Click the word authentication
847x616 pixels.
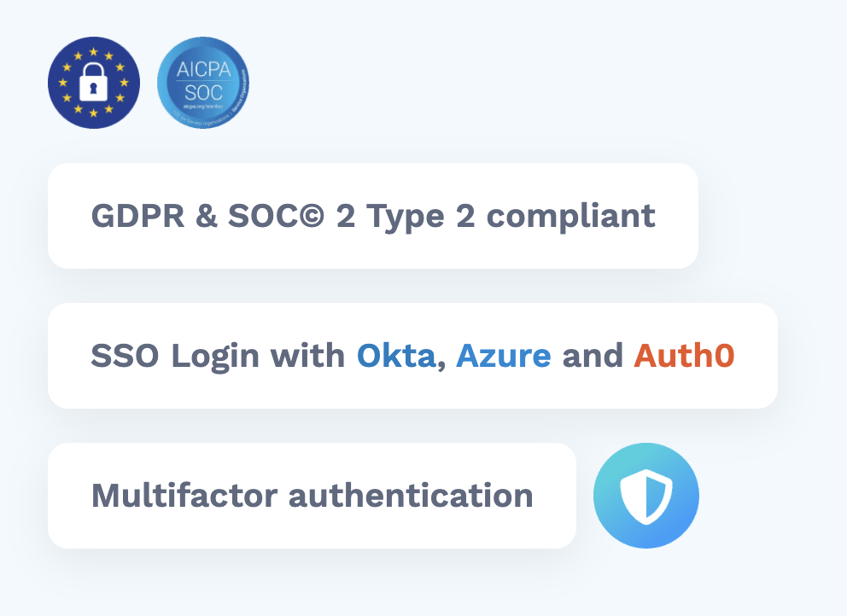tap(411, 496)
